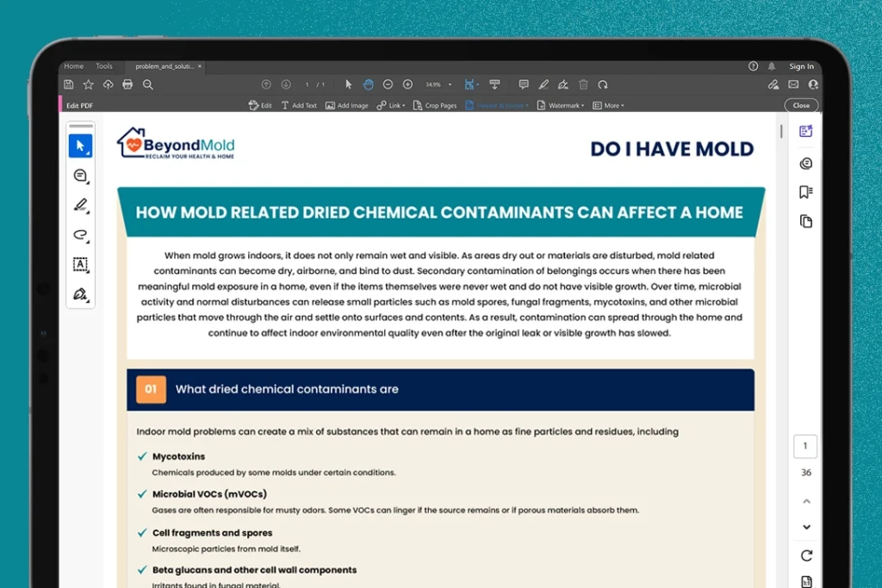Switch to the Tools tab
Image resolution: width=882 pixels, height=588 pixels.
(104, 66)
